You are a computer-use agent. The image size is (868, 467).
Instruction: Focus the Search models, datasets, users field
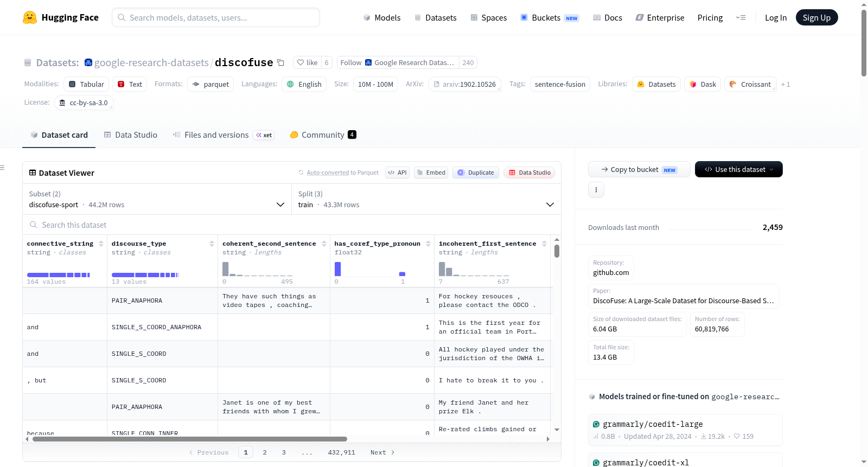(x=216, y=17)
